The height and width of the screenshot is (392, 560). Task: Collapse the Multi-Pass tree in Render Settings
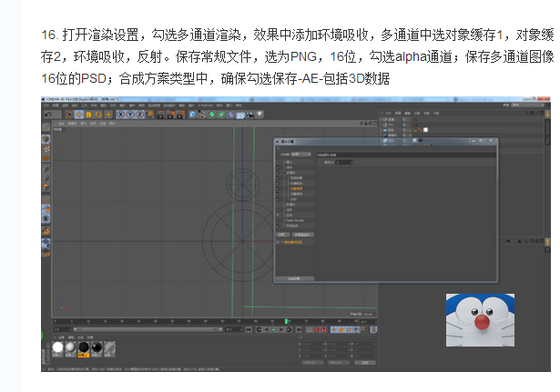point(284,173)
